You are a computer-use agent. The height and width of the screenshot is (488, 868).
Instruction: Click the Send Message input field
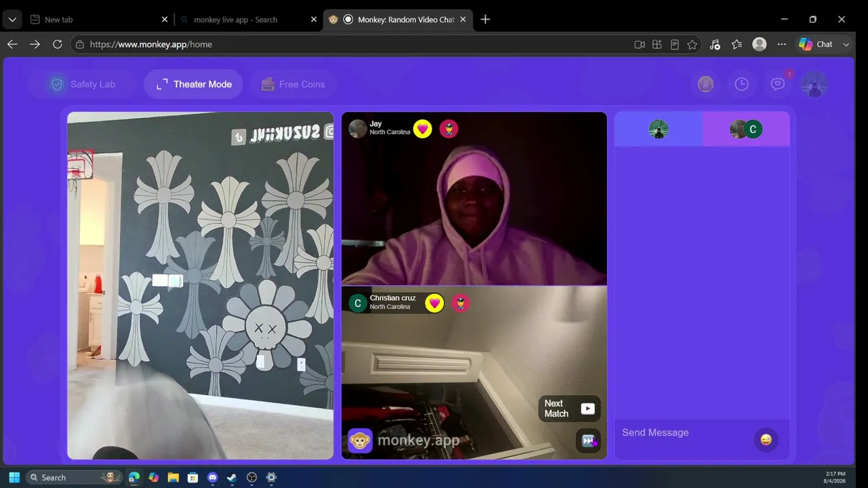(685, 433)
